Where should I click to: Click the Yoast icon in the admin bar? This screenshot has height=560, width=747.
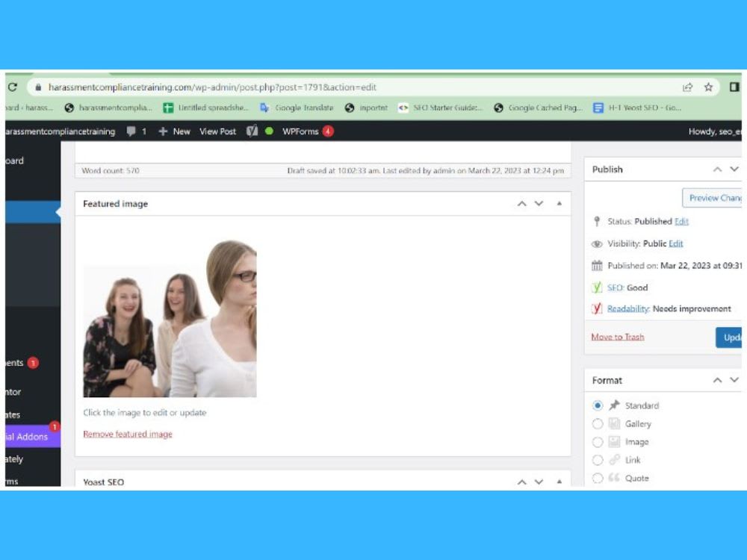252,131
